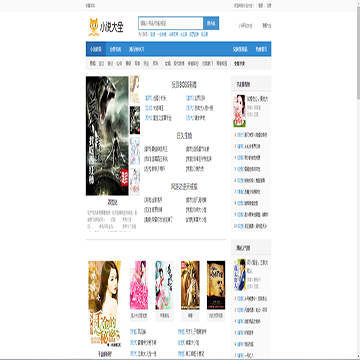Open the large 千金的秘密 book cover
This screenshot has width=360, height=360.
[x=104, y=304]
